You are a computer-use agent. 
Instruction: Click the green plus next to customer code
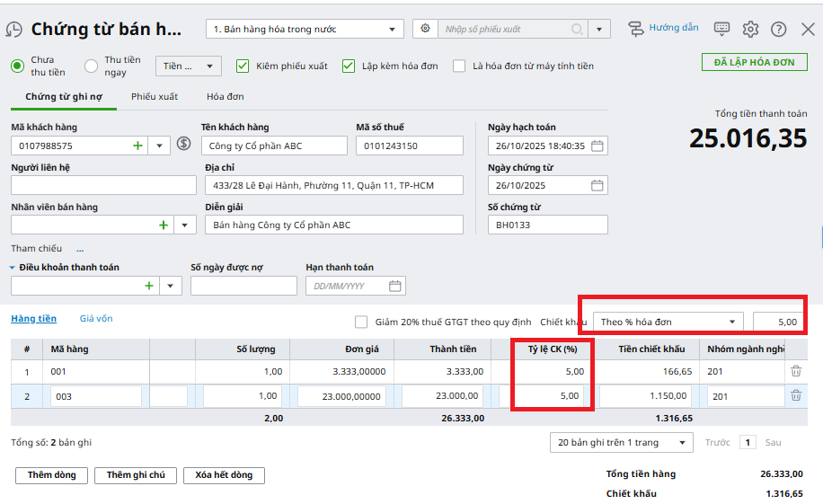[137, 146]
